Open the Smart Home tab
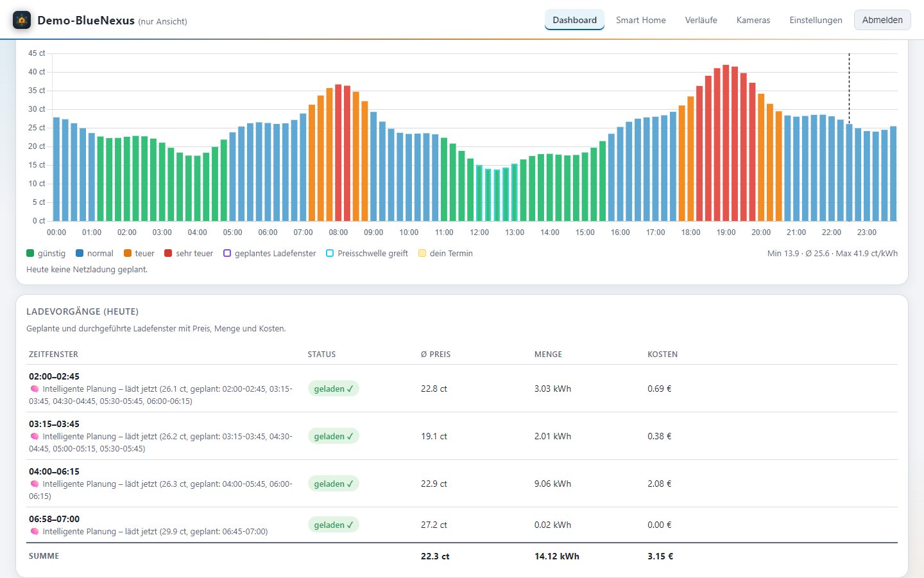The height and width of the screenshot is (578, 924). click(641, 20)
